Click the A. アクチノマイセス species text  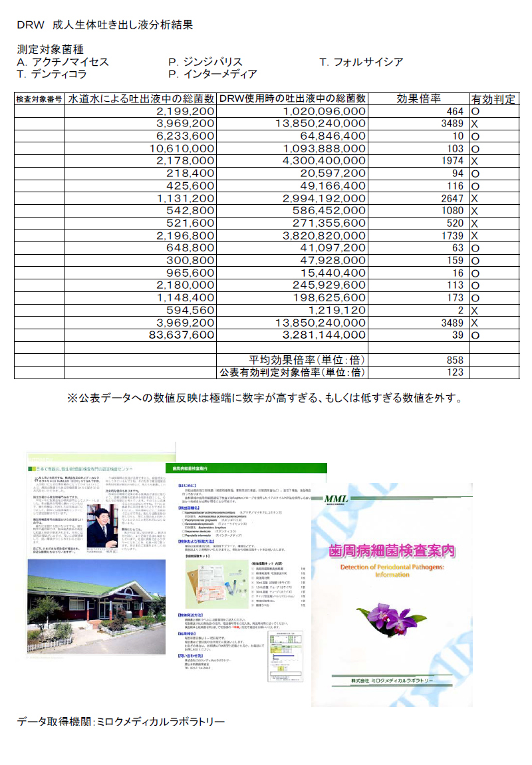(x=63, y=63)
